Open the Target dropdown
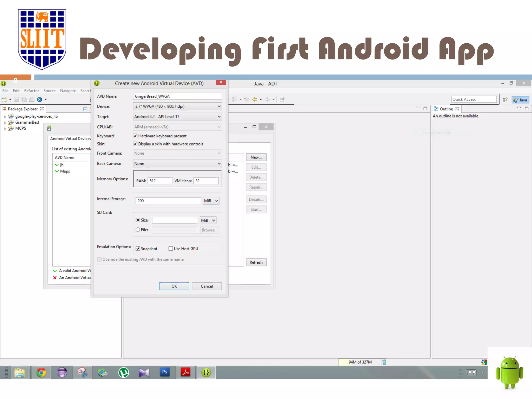The height and width of the screenshot is (399, 532). coord(177,117)
